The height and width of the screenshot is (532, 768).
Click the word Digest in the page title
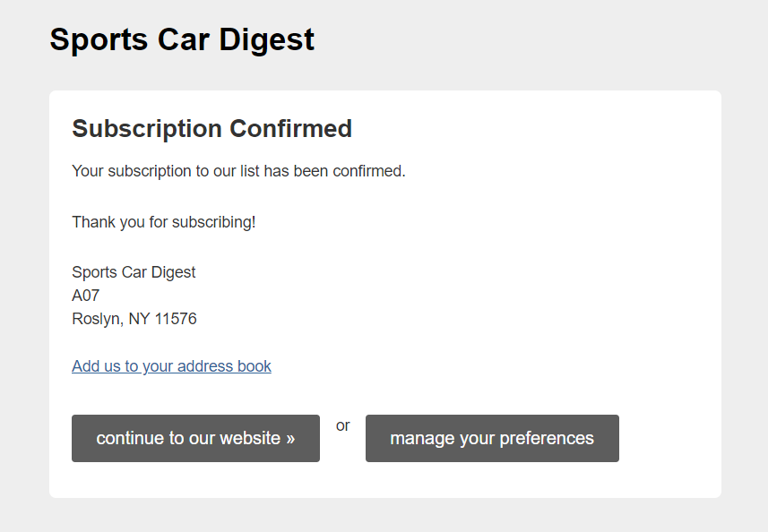pos(267,40)
